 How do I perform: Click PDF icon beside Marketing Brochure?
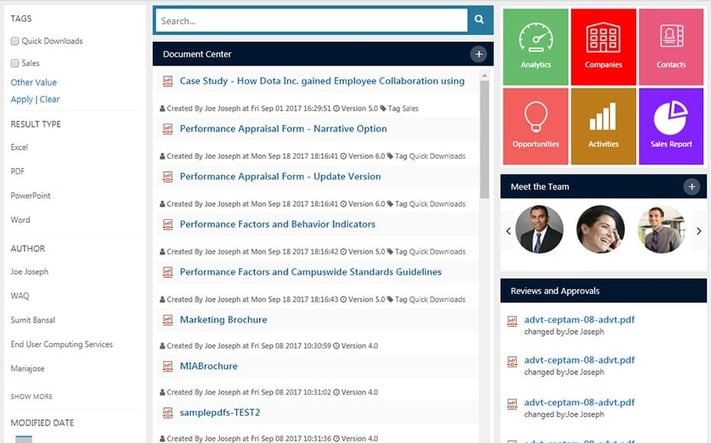coord(168,320)
